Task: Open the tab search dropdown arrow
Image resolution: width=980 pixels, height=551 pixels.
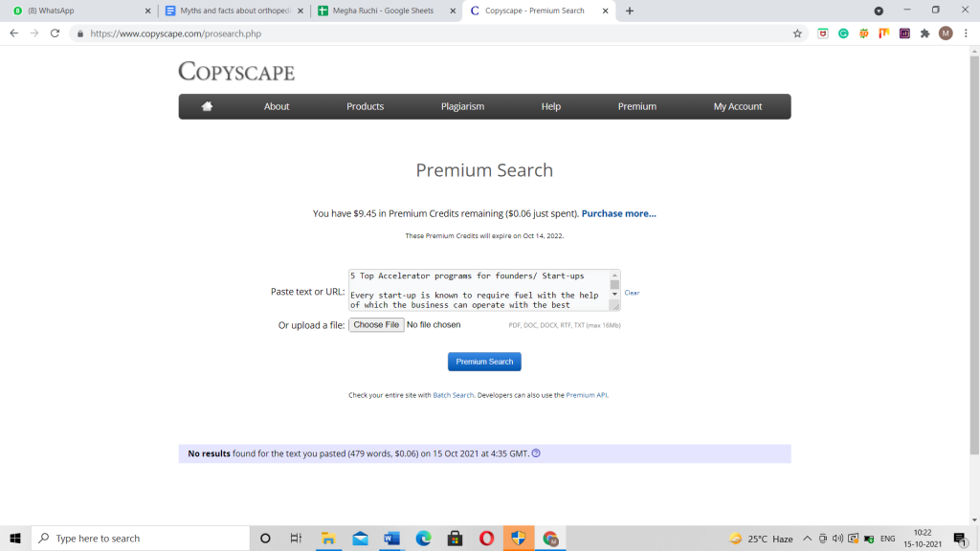Action: 879,11
